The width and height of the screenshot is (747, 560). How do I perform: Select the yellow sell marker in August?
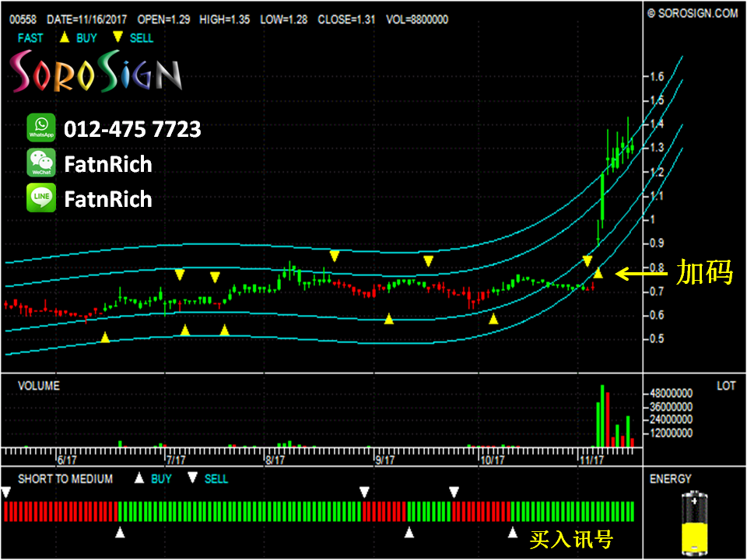(x=335, y=256)
